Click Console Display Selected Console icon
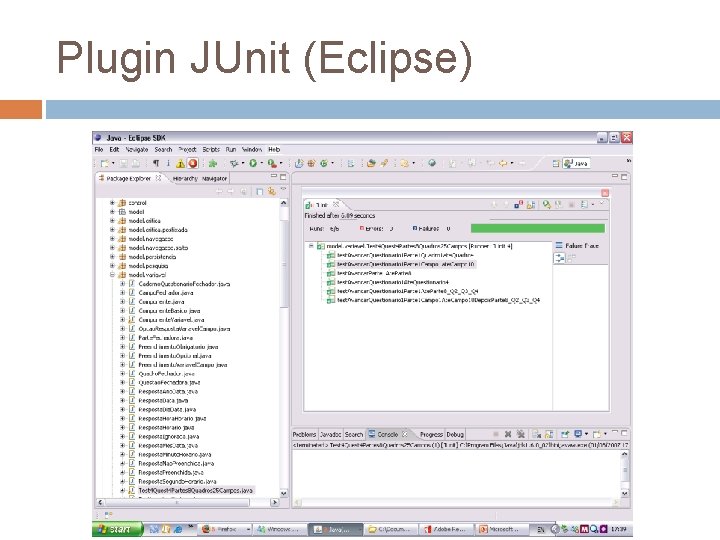The image size is (720, 540). click(579, 434)
